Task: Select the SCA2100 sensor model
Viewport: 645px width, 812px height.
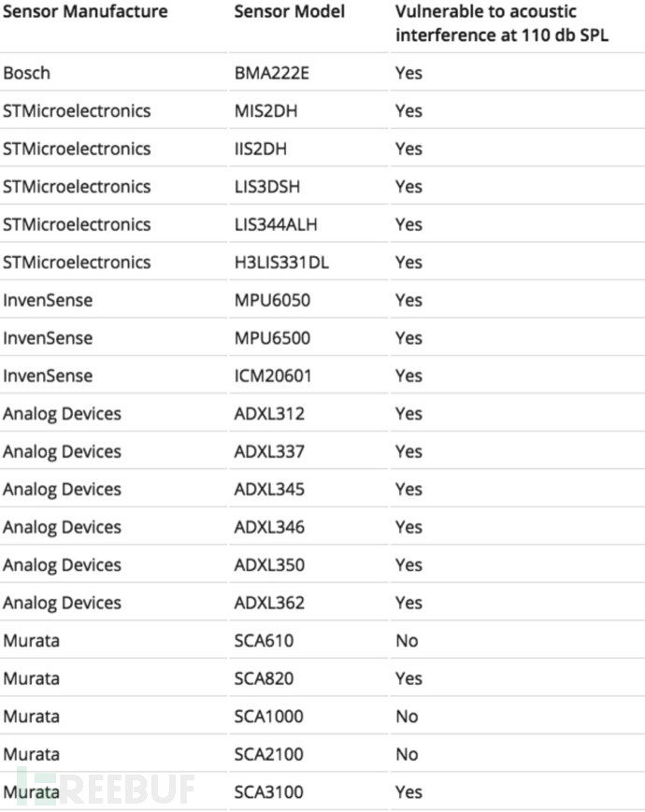Action: pos(269,754)
